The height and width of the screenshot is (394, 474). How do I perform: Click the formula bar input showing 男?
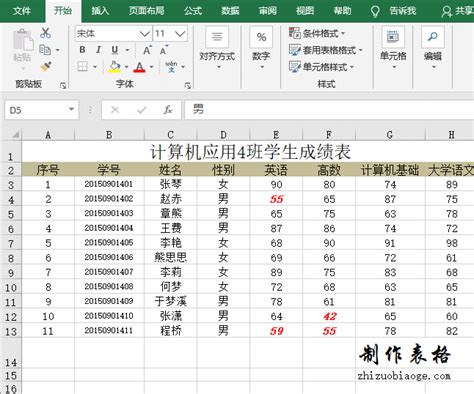[329, 110]
